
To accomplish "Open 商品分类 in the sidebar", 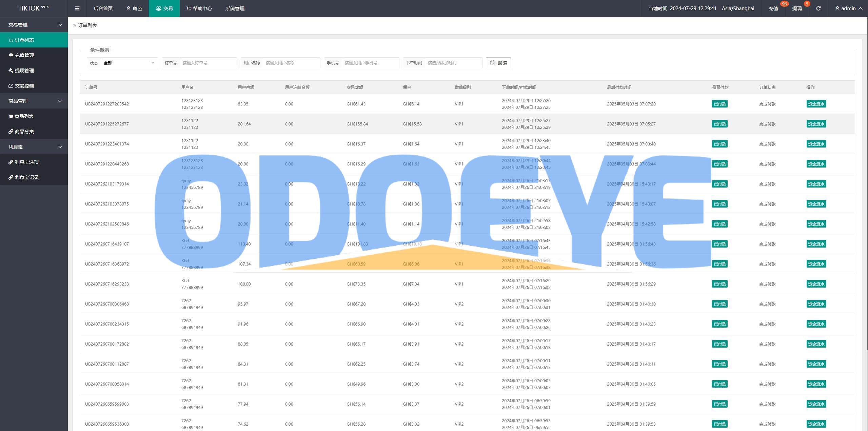I will click(x=34, y=132).
